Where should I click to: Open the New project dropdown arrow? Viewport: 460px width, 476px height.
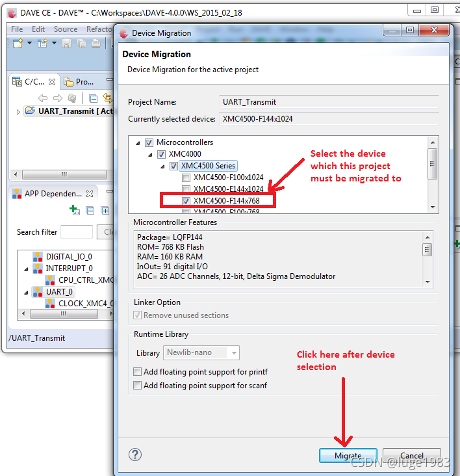pyautogui.click(x=29, y=43)
